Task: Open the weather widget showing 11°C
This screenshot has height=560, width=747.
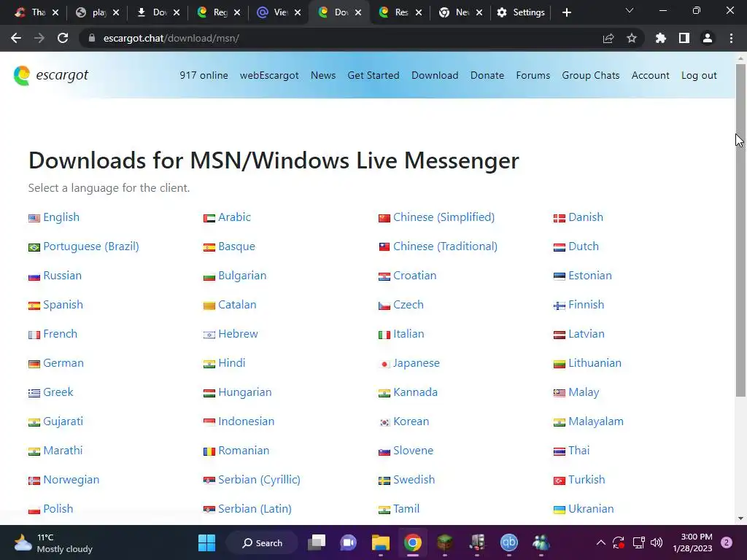Action: click(x=53, y=542)
